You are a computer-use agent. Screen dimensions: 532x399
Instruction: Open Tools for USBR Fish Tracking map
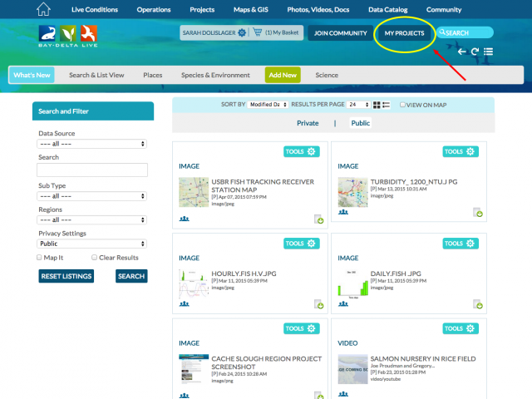click(301, 151)
